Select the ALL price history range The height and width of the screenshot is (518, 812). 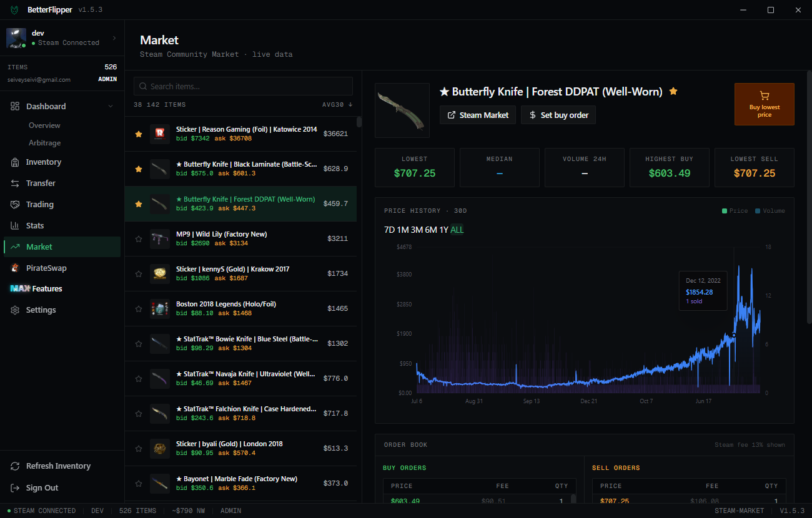coord(457,230)
